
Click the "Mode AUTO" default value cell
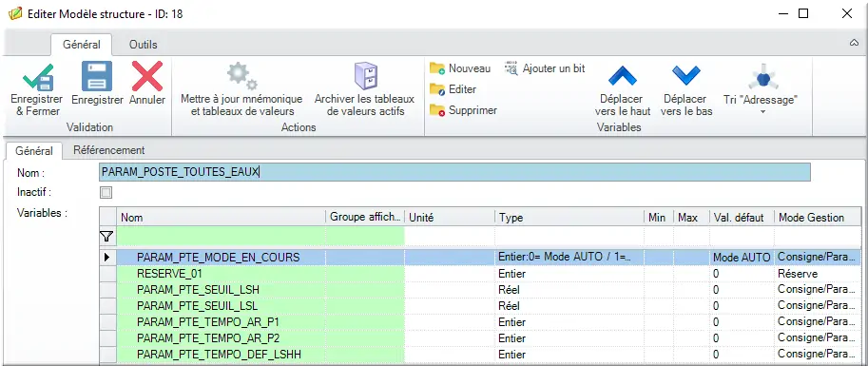coord(742,257)
